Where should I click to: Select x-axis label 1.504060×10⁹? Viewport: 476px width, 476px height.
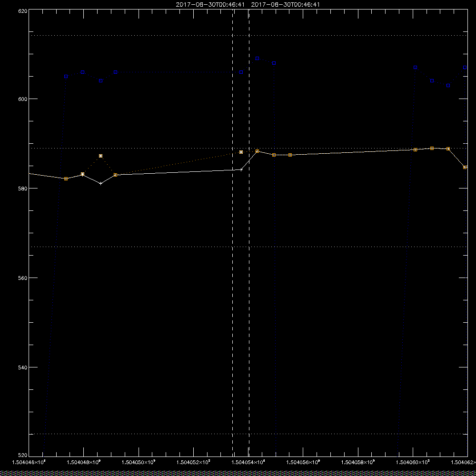(414, 462)
